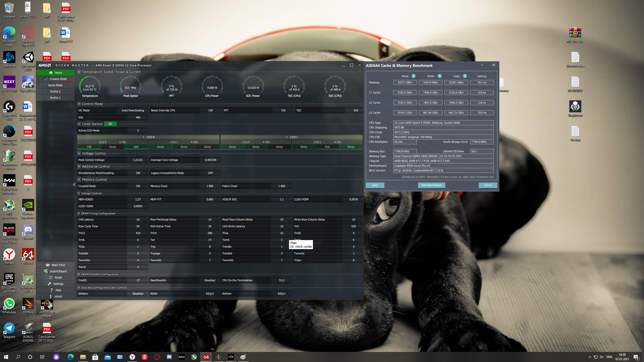Switch to Profile 1
Screen dimensions: 644x362
coord(55,92)
